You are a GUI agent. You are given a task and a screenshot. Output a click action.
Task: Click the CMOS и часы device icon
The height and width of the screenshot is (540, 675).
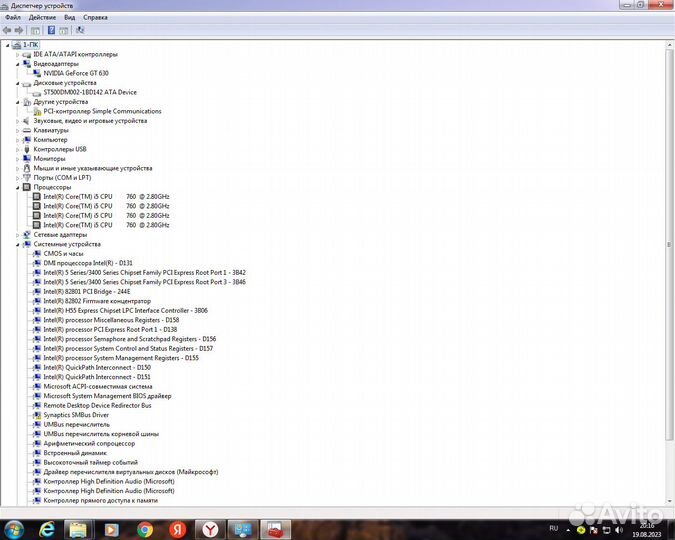point(37,254)
